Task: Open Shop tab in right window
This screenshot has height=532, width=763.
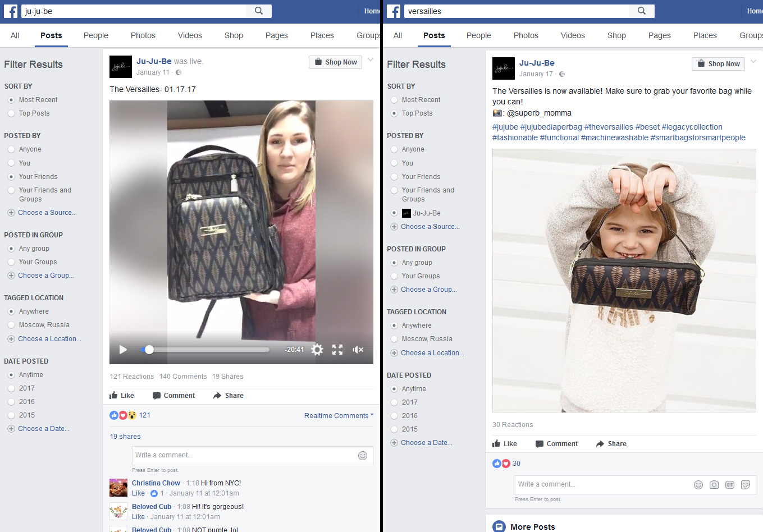Action: 616,35
